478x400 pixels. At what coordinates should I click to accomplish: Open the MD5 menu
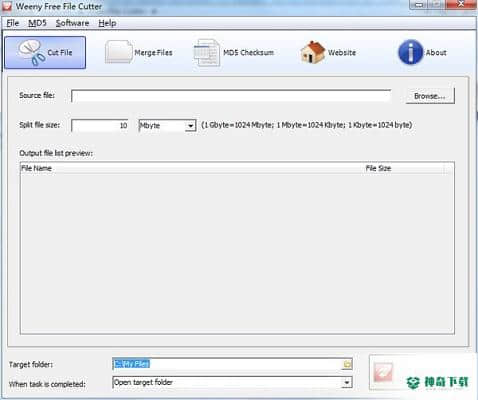[37, 23]
